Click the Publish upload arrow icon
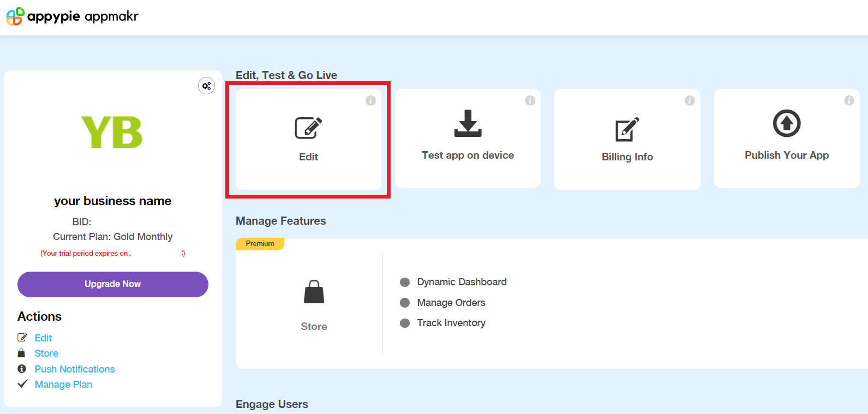 pyautogui.click(x=787, y=123)
